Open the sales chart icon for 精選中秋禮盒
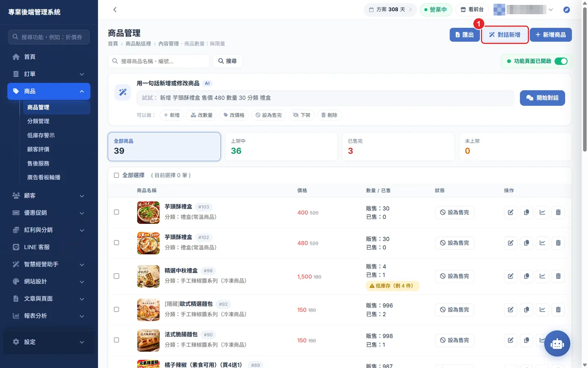This screenshot has height=368, width=588. (542, 276)
